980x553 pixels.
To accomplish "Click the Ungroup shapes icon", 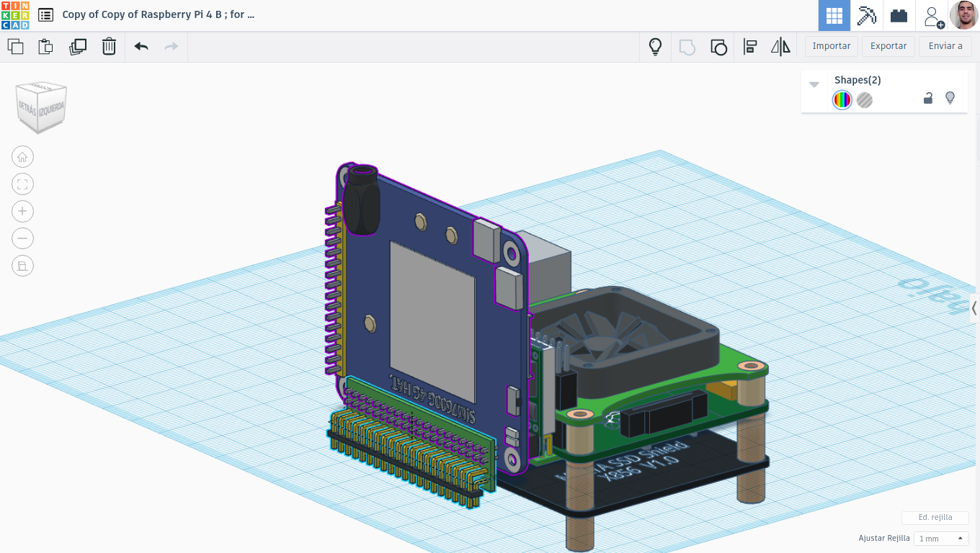I will [x=718, y=47].
